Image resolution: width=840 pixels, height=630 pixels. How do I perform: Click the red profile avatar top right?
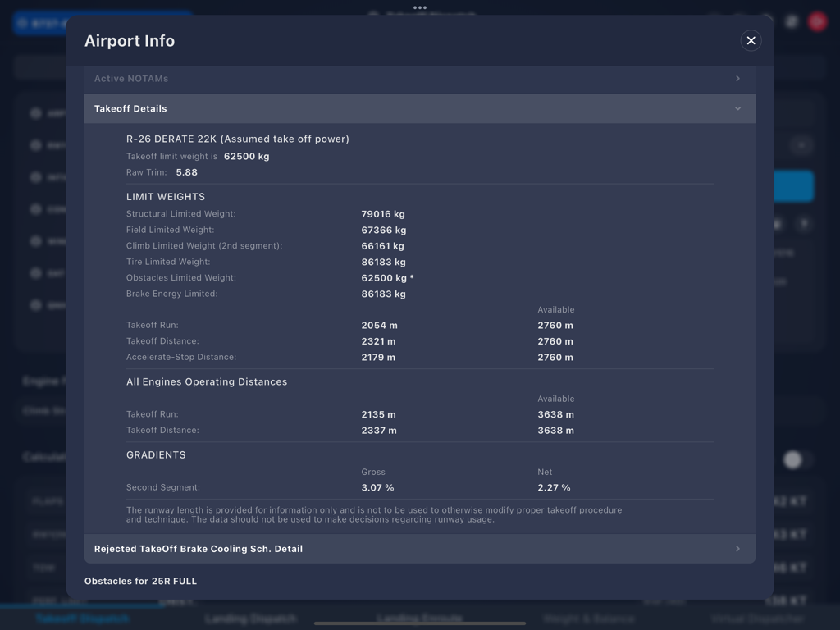(817, 21)
